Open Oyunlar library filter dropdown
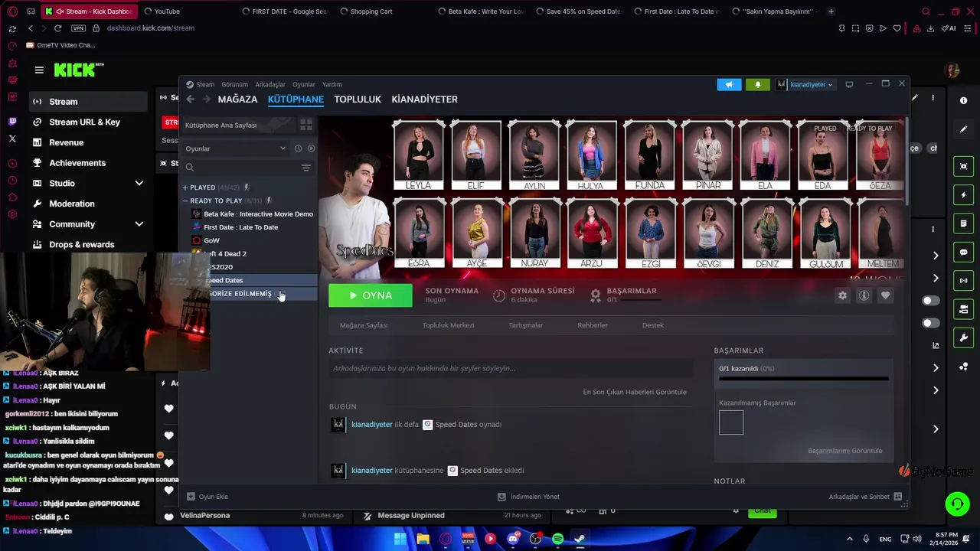This screenshot has width=980, height=551. (x=235, y=148)
